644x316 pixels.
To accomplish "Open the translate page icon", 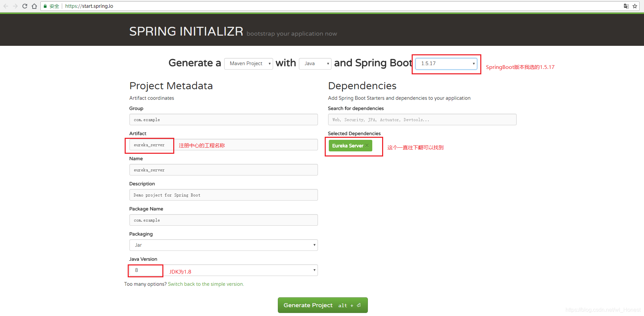I will click(626, 6).
